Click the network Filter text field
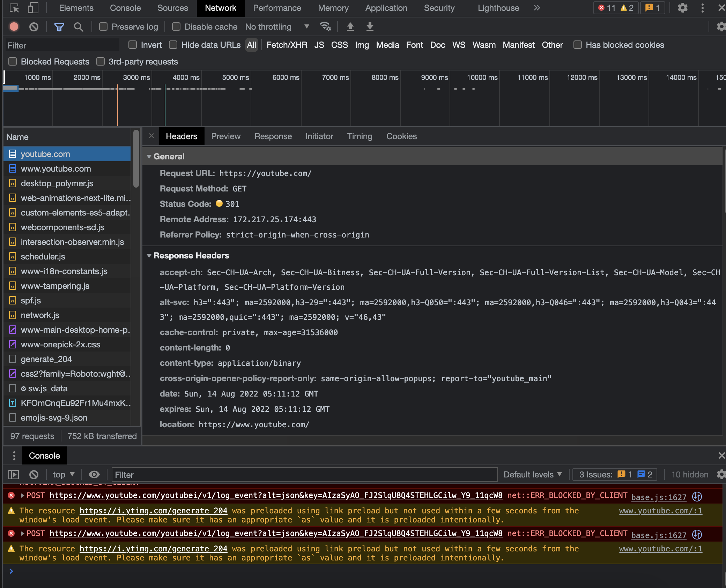This screenshot has height=588, width=726. point(63,46)
